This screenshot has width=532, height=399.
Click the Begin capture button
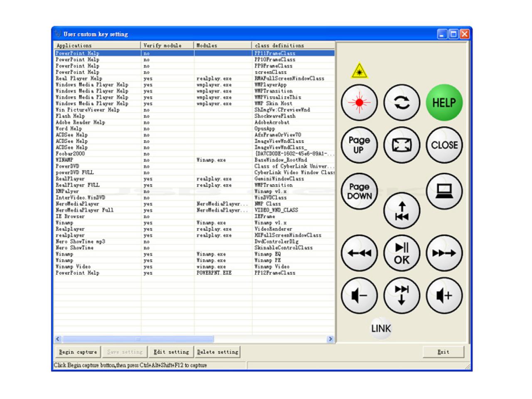click(x=78, y=352)
